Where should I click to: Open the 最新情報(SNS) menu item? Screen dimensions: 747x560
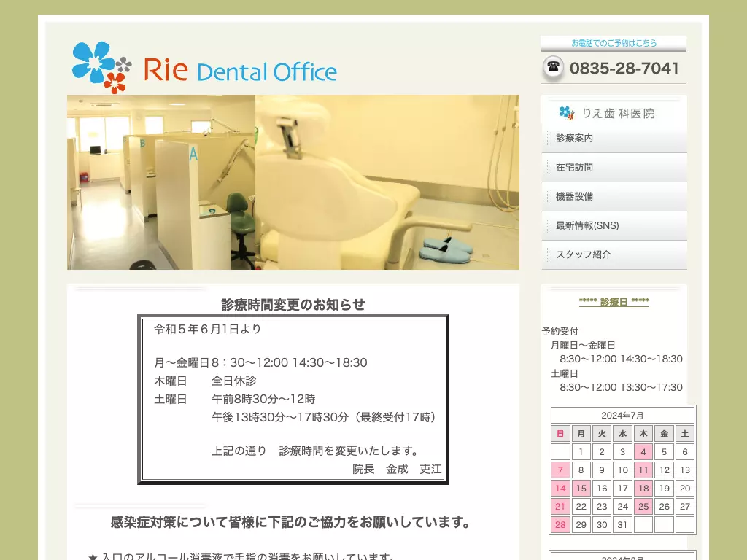tap(614, 226)
